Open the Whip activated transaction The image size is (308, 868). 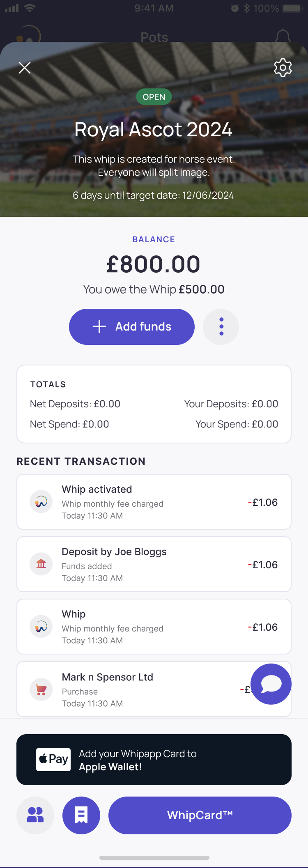[154, 502]
